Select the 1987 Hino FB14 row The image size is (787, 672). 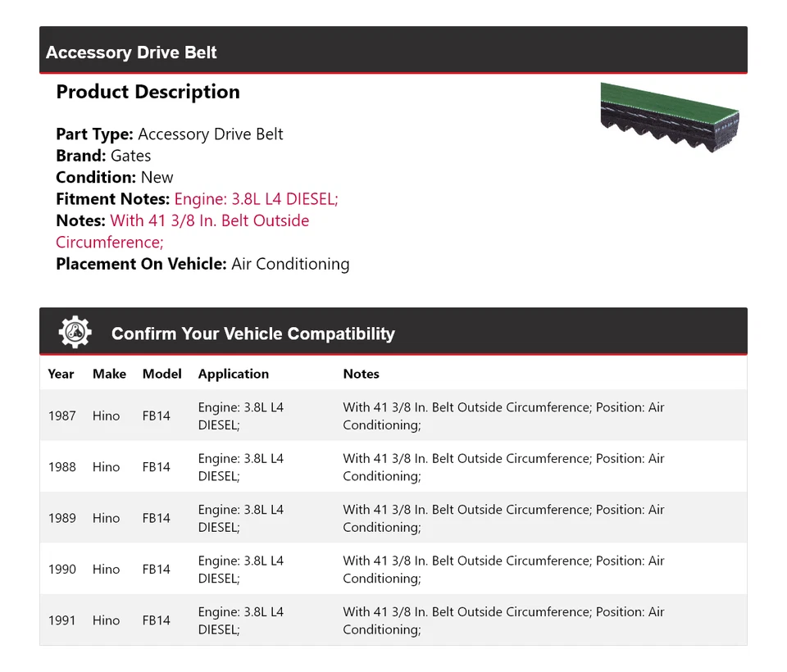coord(393,415)
